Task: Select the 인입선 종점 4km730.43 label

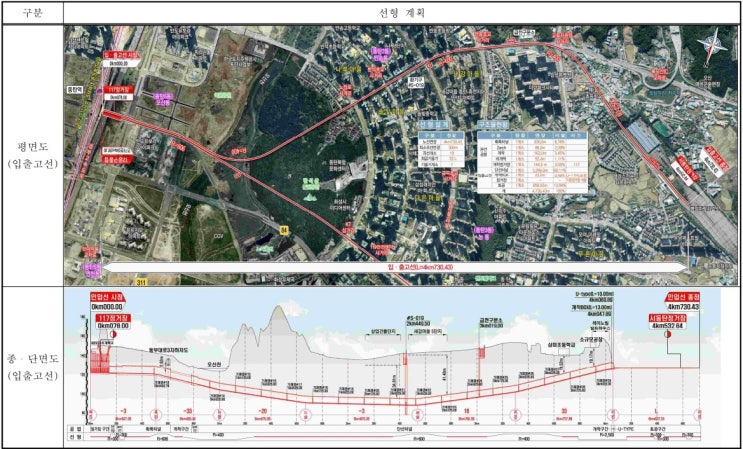Action: [x=682, y=302]
